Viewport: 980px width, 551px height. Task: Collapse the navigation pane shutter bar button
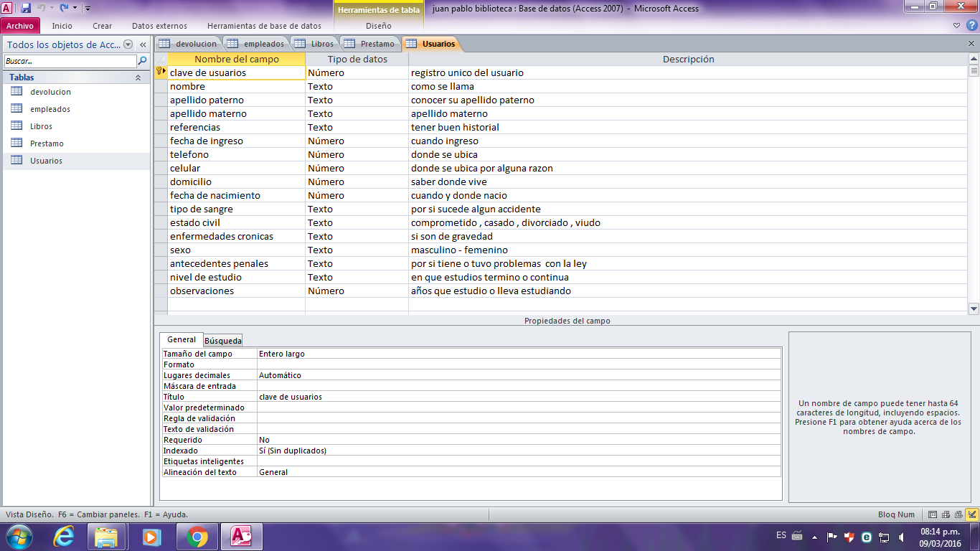tap(143, 44)
